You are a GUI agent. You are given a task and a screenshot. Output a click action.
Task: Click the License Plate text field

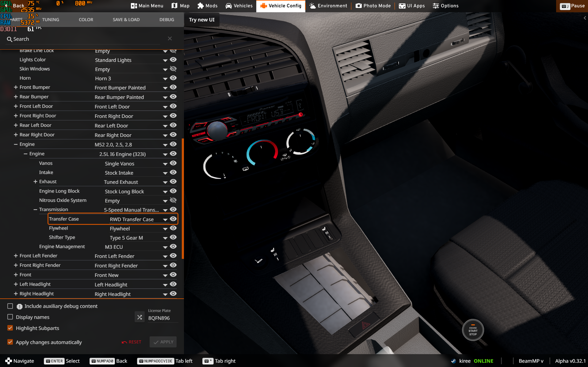click(163, 318)
